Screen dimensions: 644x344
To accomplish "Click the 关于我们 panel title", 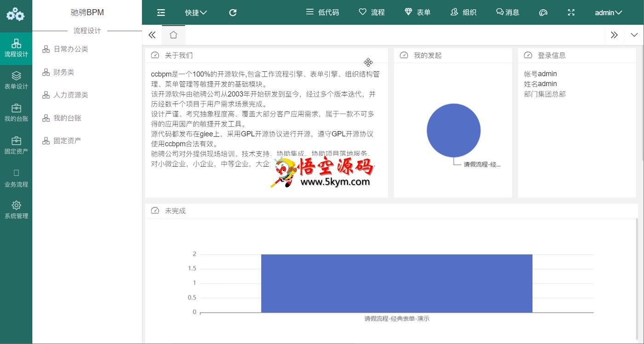I will (178, 55).
